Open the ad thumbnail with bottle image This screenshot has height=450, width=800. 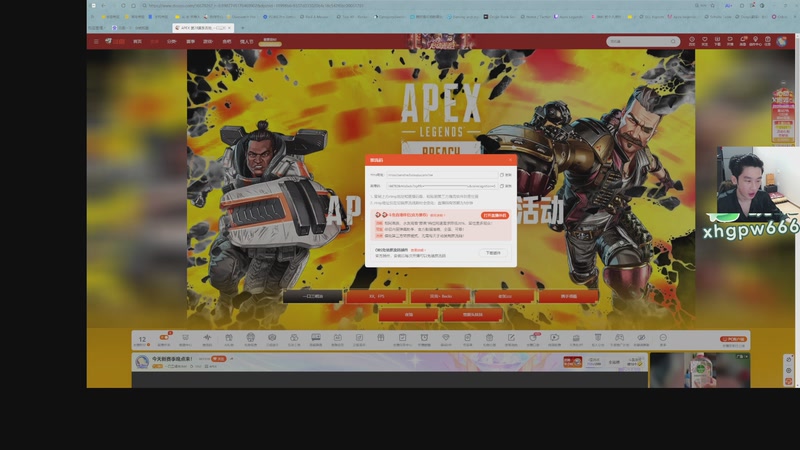pos(699,370)
